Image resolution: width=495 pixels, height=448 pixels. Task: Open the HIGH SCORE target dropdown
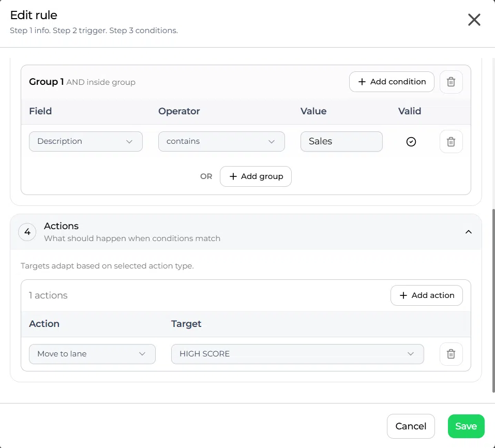[297, 354]
